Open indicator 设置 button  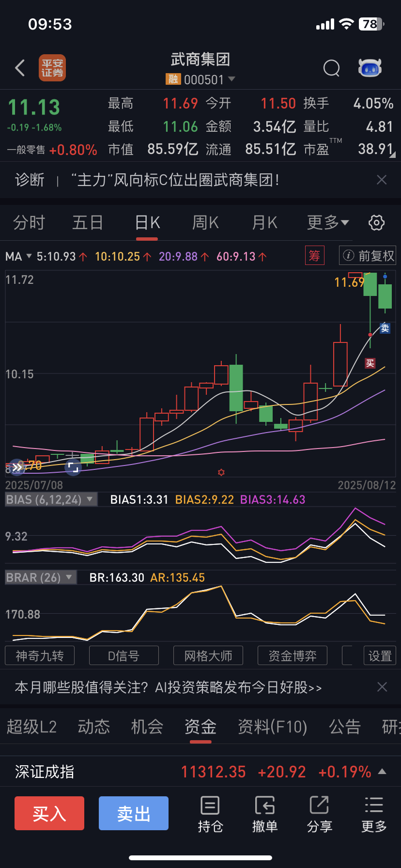tap(380, 656)
